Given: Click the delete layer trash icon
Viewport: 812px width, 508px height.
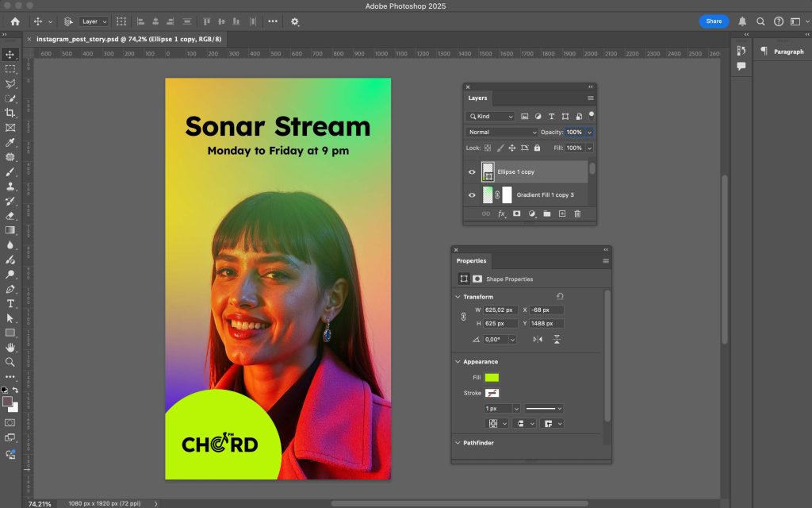Looking at the screenshot, I should tap(577, 214).
